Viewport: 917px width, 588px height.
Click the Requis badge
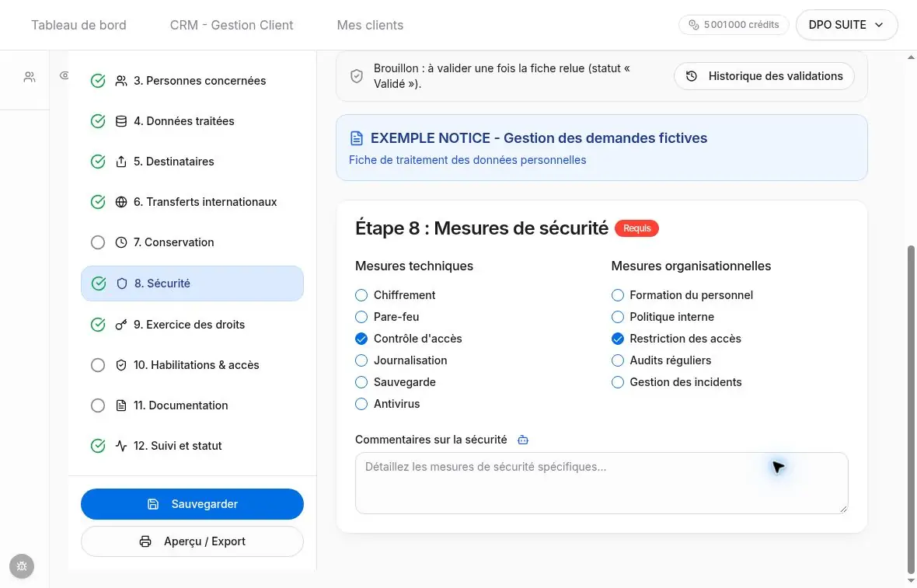coord(637,228)
